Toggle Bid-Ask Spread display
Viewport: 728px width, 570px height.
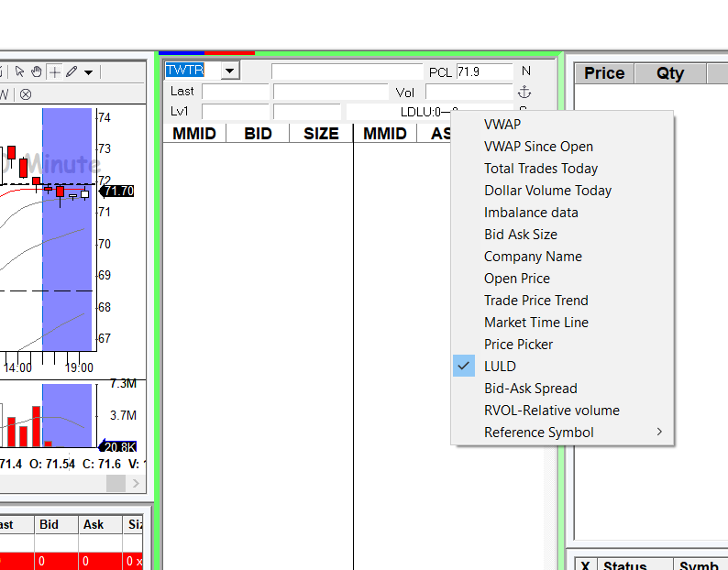(x=530, y=389)
